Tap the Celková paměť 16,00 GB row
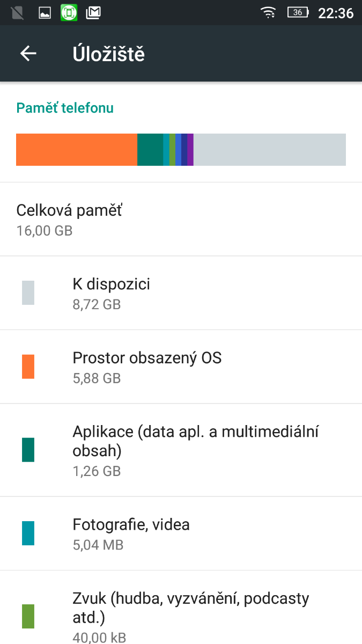 point(181,219)
